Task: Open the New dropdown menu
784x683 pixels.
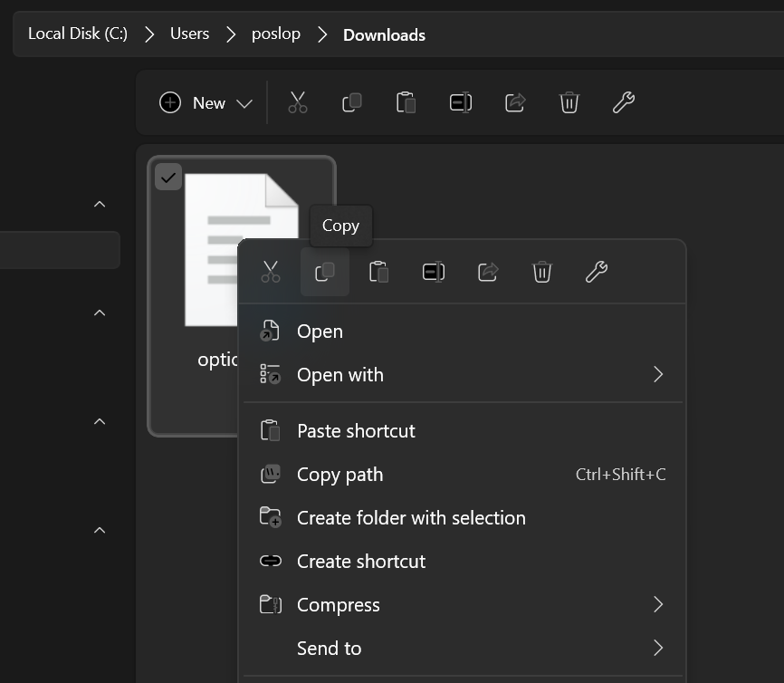Action: point(206,102)
